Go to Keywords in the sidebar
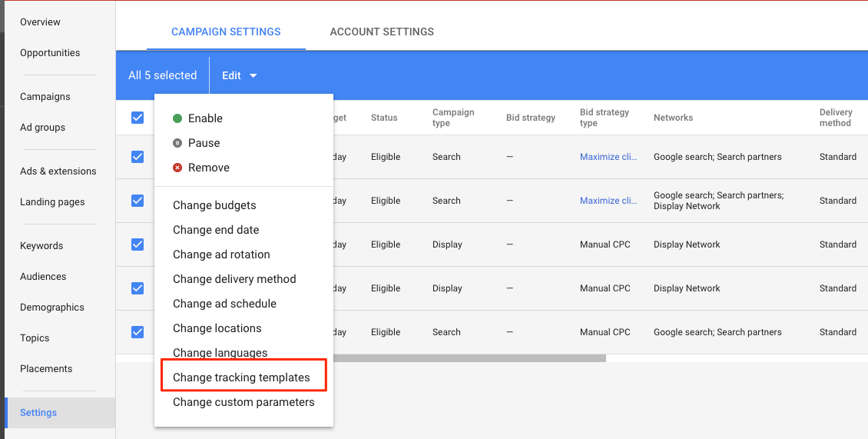This screenshot has height=439, width=868. 41,246
